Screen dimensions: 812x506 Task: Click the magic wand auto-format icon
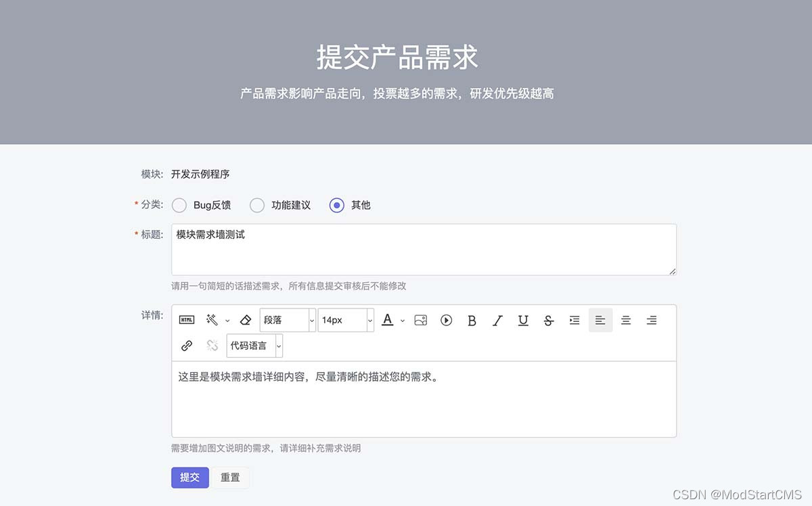click(x=212, y=320)
